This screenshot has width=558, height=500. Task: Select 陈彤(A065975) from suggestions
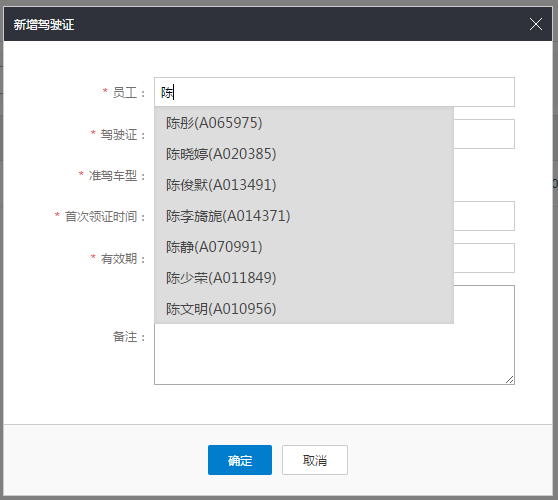[304, 123]
